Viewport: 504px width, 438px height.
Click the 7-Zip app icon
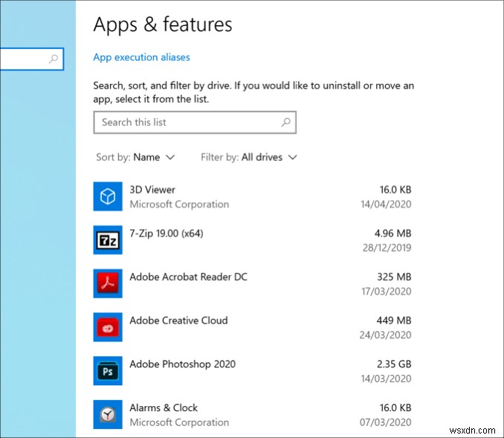point(108,240)
